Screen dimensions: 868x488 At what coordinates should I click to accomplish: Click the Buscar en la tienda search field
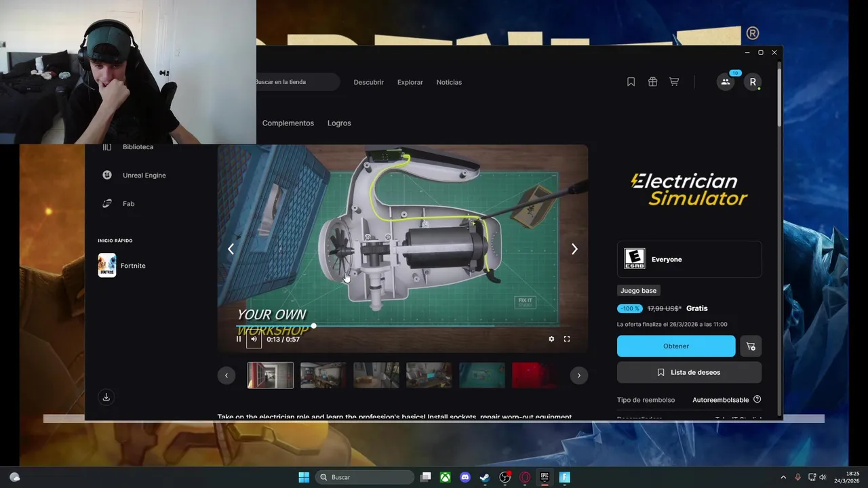tap(297, 82)
